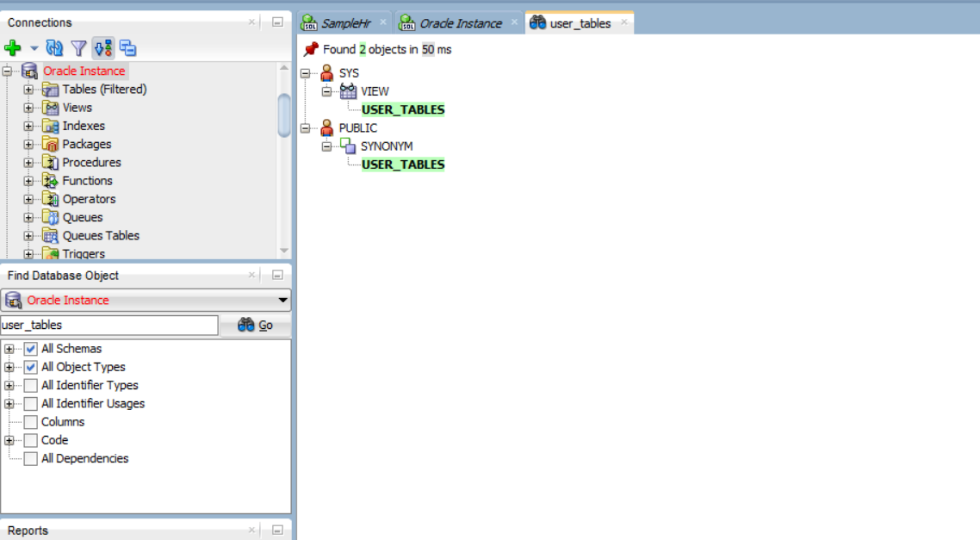Expand the Tables (Filtered) node
Screen dimensions: 980x540
point(28,90)
